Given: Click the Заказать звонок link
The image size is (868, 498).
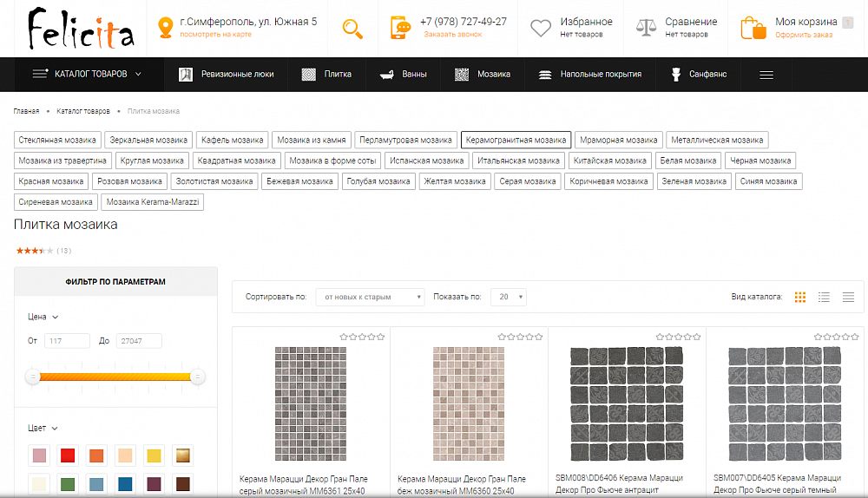Looking at the screenshot, I should (453, 35).
